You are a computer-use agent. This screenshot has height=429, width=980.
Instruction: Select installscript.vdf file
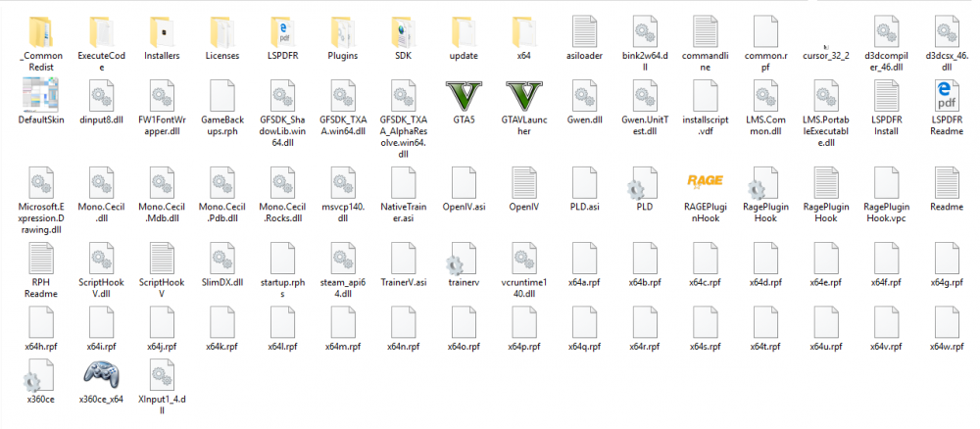pos(705,96)
